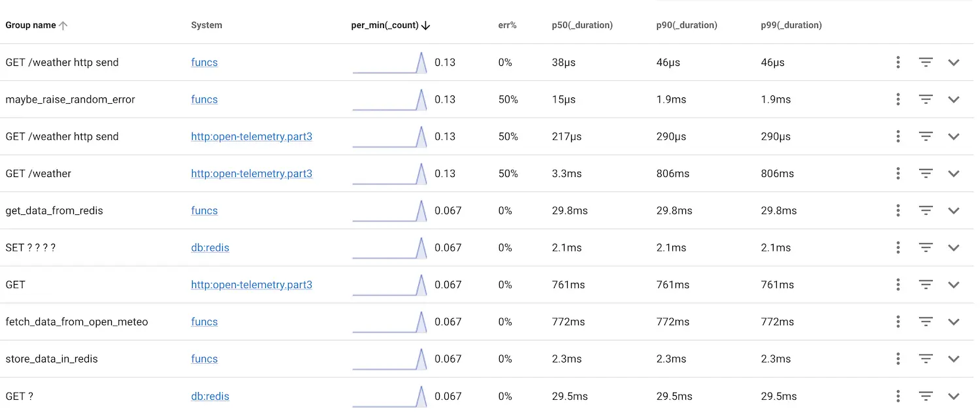The height and width of the screenshot is (420, 980).
Task: Sort by p99(_duration) column header
Action: (x=791, y=25)
